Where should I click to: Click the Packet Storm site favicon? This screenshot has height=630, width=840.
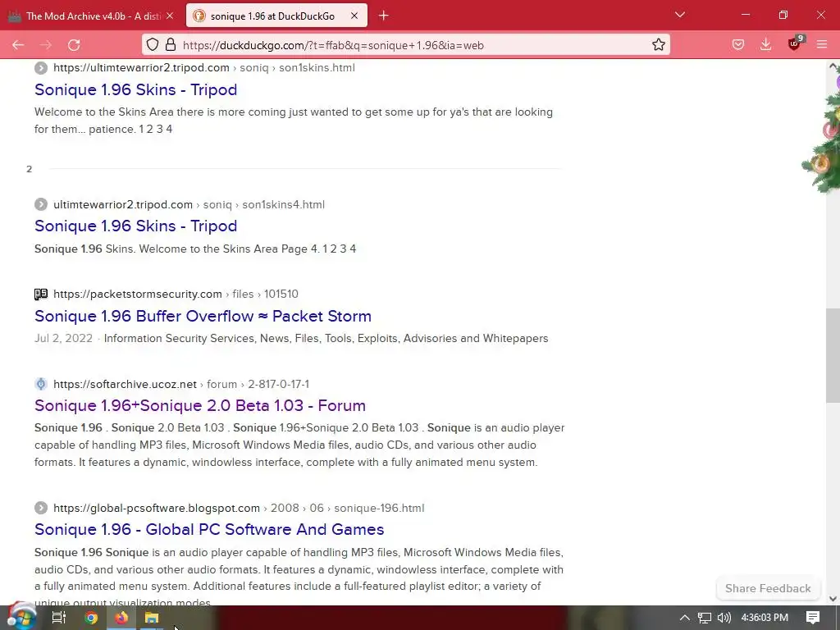[41, 294]
